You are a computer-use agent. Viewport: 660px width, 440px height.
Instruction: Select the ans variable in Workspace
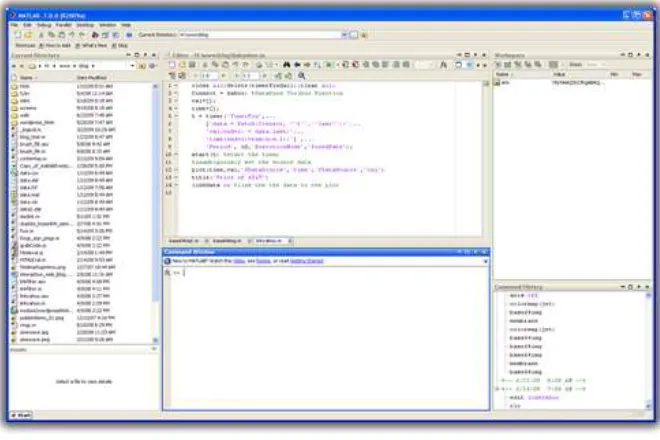503,83
